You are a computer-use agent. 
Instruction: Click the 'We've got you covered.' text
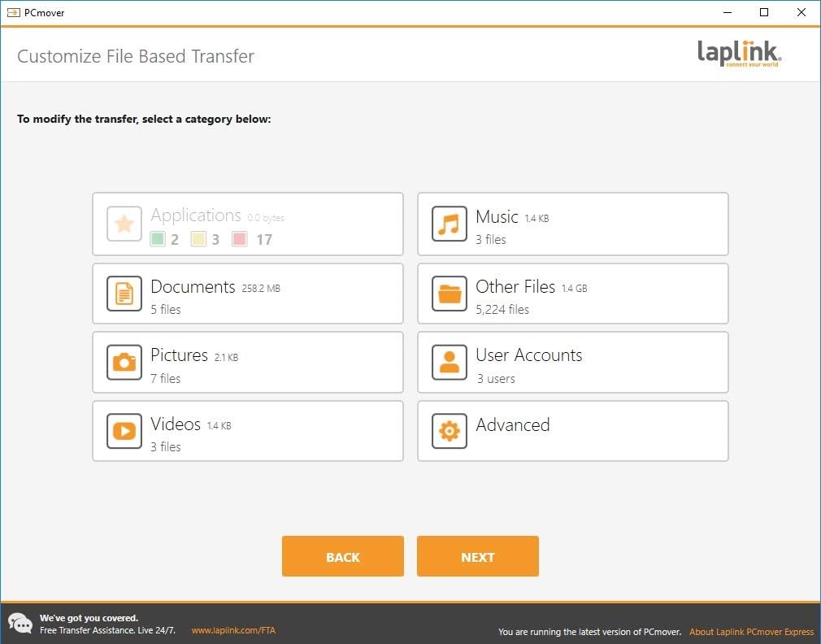pos(89,618)
